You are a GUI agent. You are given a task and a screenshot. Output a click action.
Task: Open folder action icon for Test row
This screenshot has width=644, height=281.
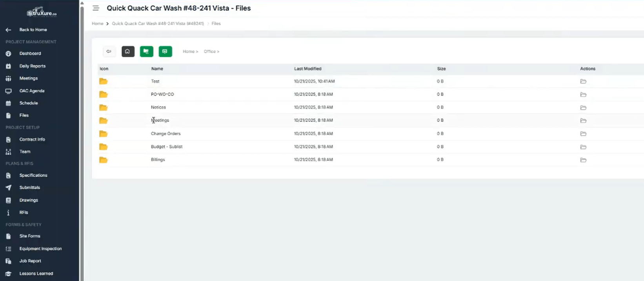[x=583, y=82]
